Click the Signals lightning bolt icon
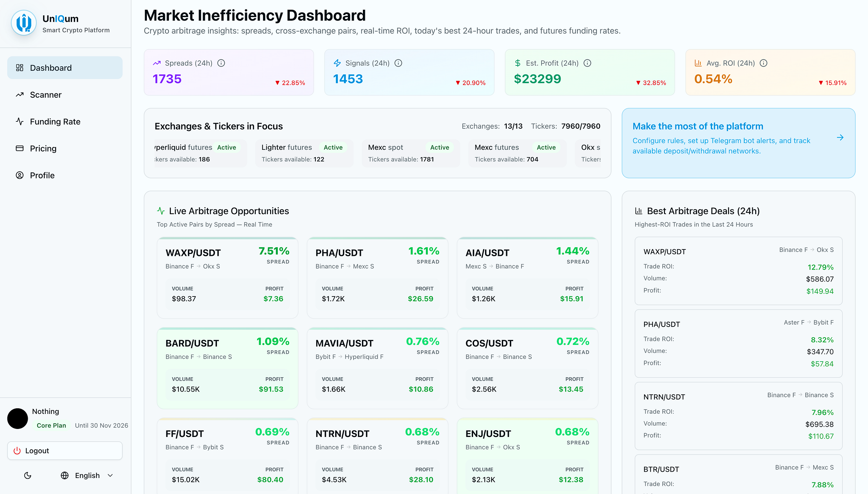 [x=337, y=63]
